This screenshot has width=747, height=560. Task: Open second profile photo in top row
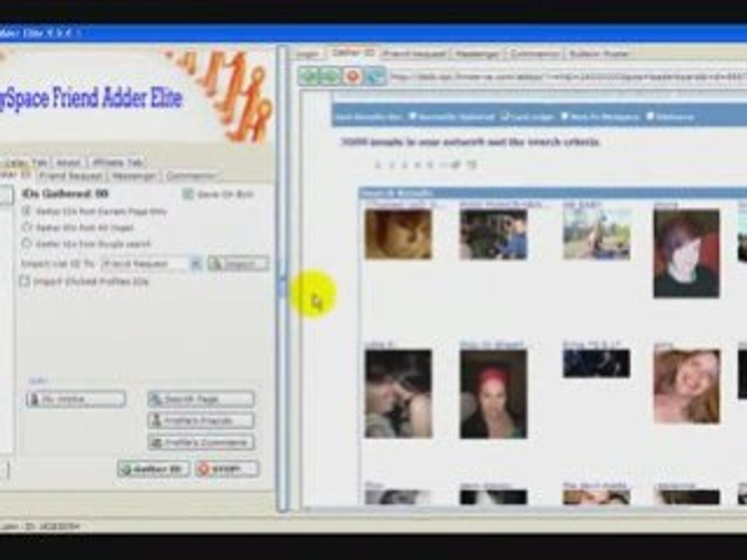click(x=493, y=234)
